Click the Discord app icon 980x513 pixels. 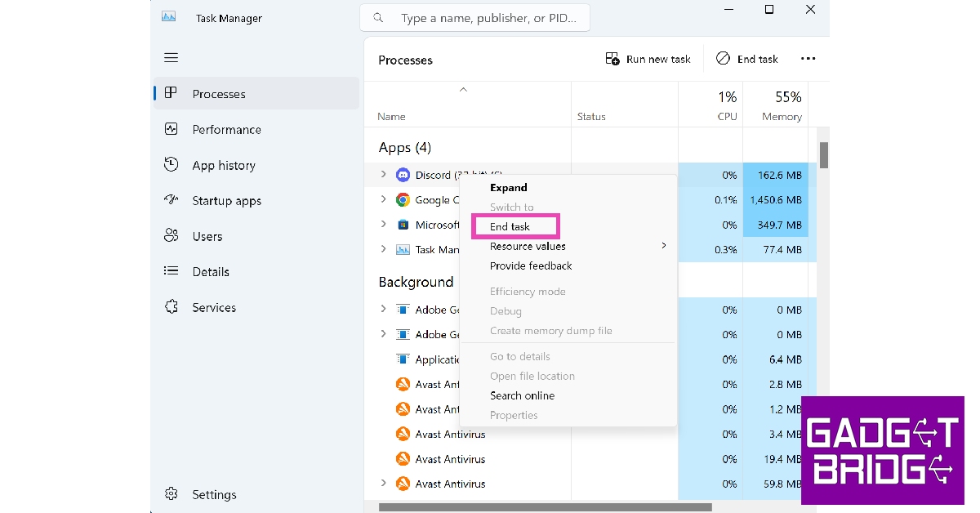pos(403,175)
